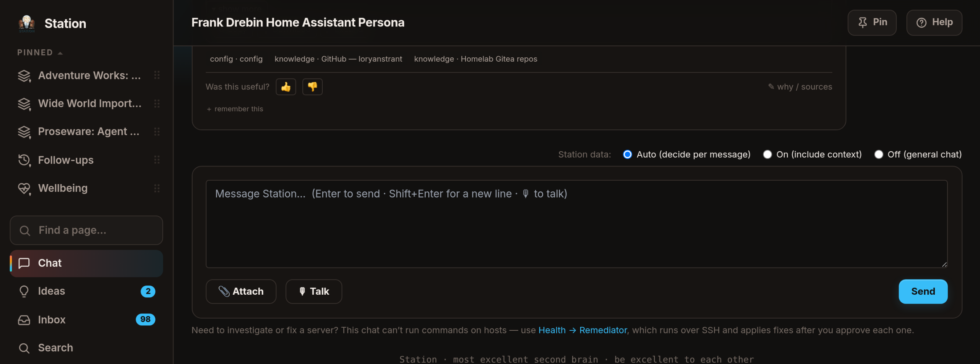The height and width of the screenshot is (364, 980).
Task: Click the Station logo icon
Action: 27,24
